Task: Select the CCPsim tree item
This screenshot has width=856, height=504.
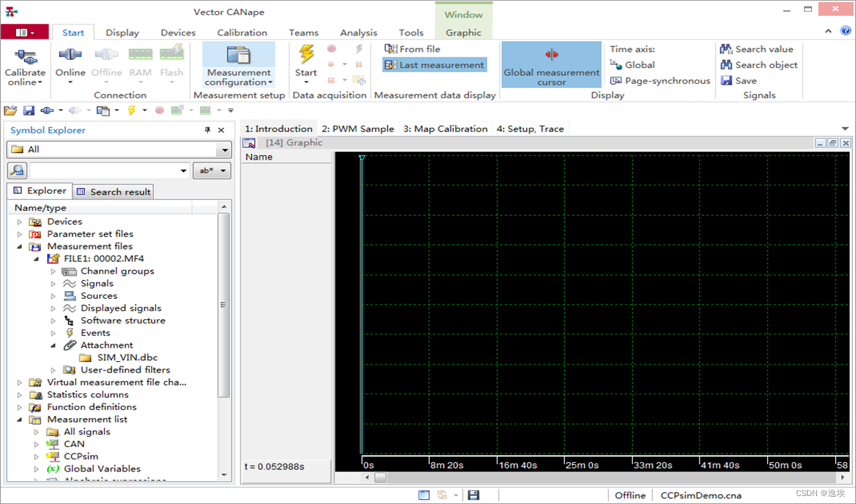Action: [81, 456]
